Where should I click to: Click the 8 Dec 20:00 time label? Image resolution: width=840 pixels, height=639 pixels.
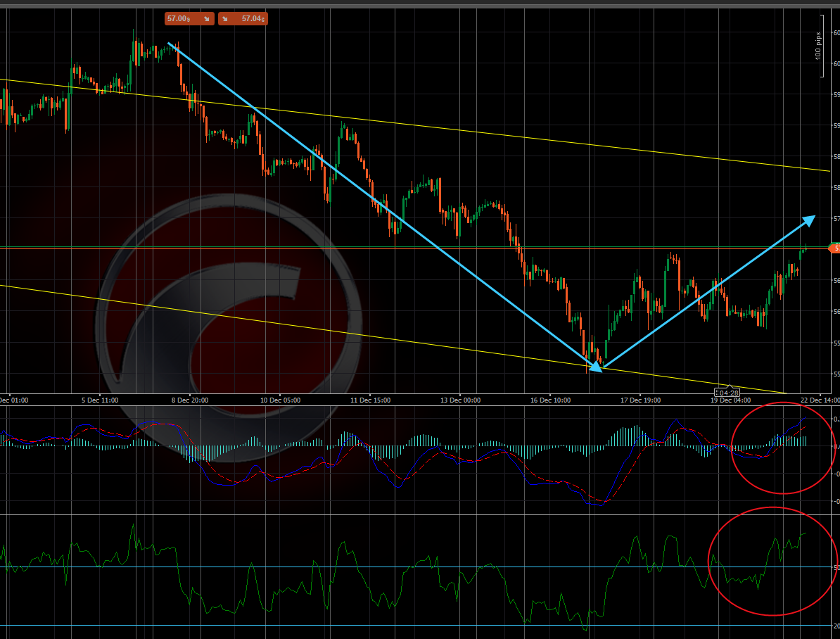tap(190, 400)
